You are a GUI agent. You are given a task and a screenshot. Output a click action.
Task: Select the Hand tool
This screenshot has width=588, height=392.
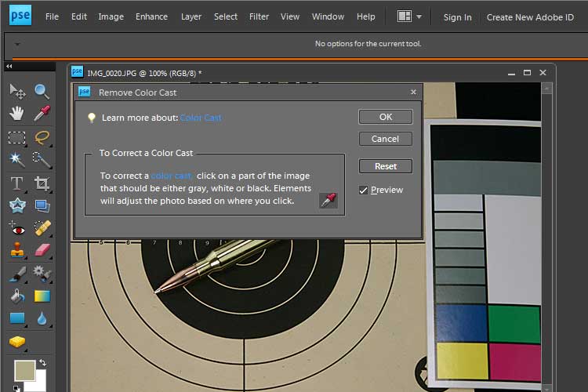point(17,113)
